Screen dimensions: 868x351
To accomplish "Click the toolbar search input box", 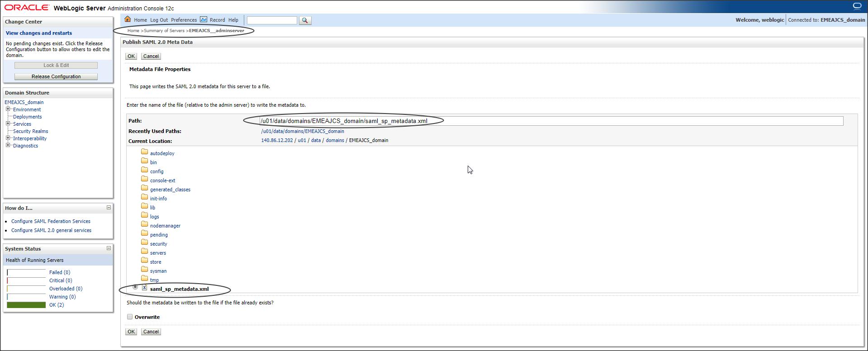I will coord(272,20).
